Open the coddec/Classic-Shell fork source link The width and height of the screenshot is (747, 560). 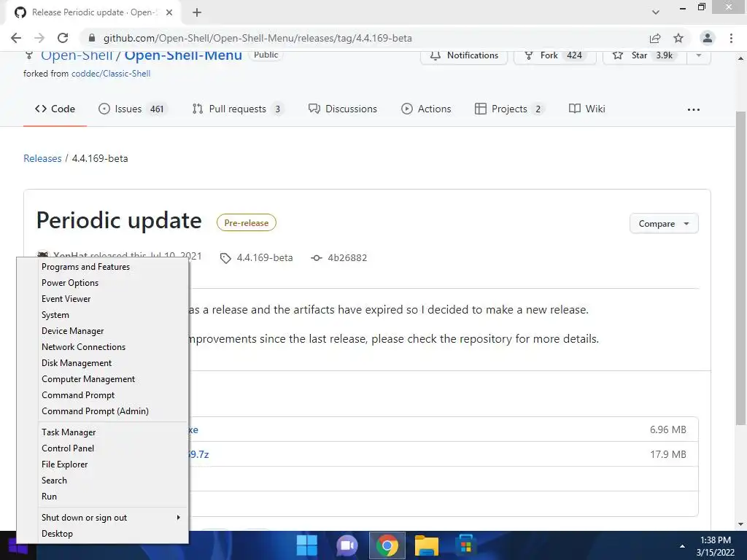[x=111, y=74]
